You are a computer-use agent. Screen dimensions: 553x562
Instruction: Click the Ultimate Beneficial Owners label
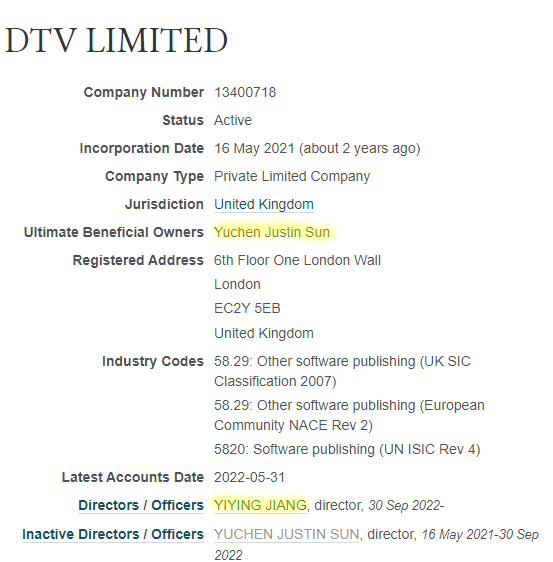[x=114, y=232]
